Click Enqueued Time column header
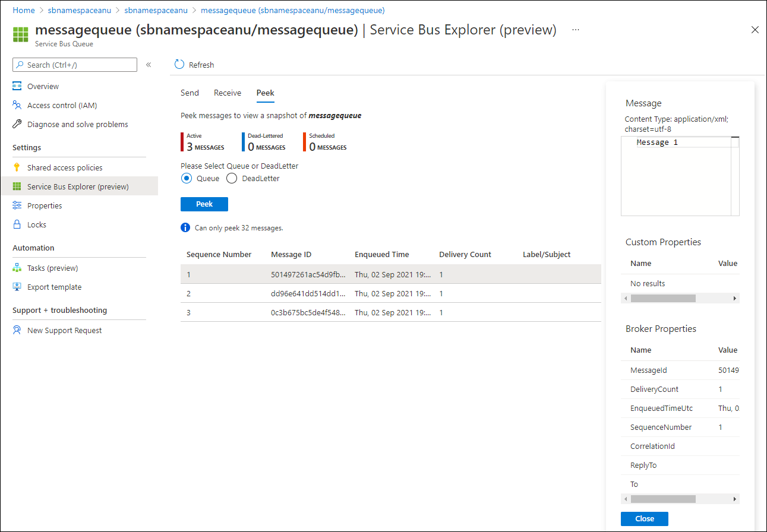The height and width of the screenshot is (532, 767). (x=382, y=254)
